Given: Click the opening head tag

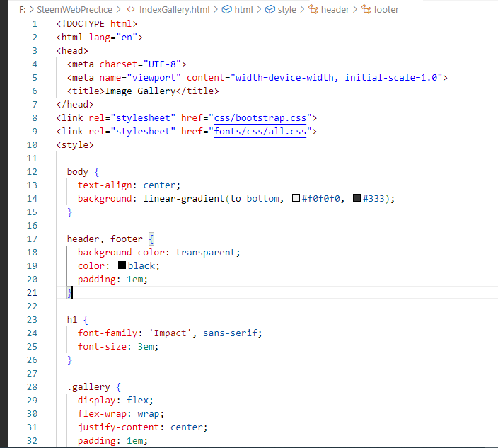Looking at the screenshot, I should pyautogui.click(x=72, y=51).
